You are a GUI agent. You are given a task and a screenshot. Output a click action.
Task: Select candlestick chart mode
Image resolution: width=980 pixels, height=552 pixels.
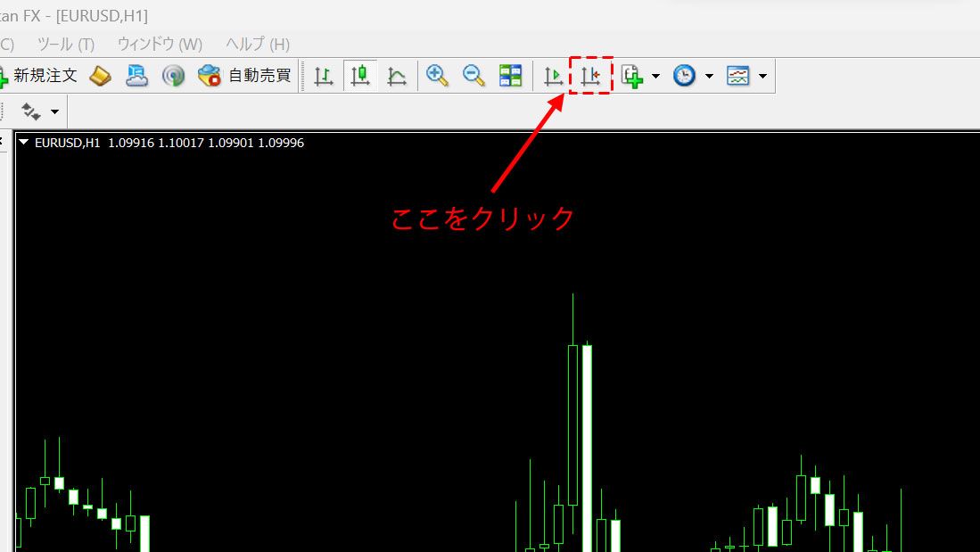click(360, 76)
